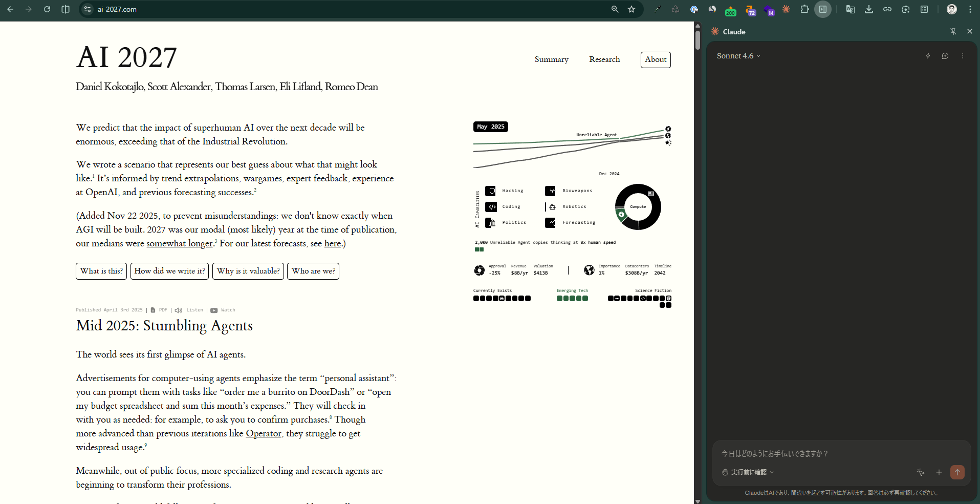Click the "How did we write it?" button
Image resolution: width=980 pixels, height=504 pixels.
(169, 271)
